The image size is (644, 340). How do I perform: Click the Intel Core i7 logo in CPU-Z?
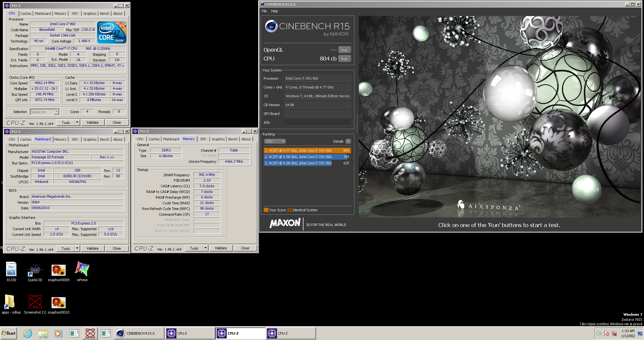tap(112, 32)
